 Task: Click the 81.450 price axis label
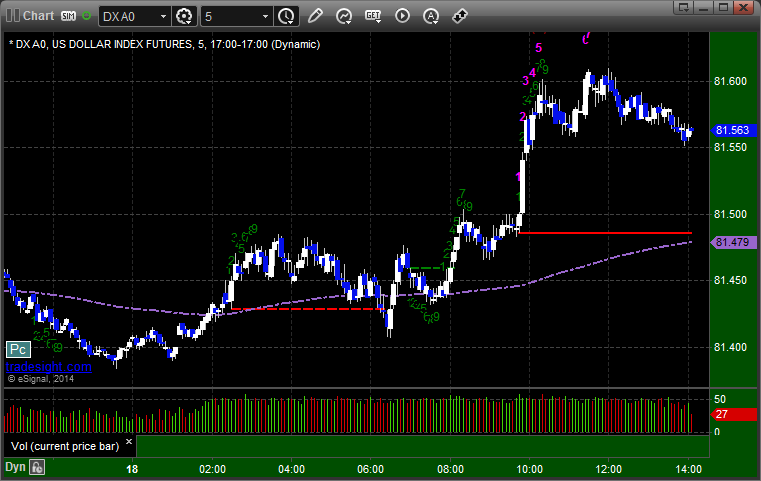pyautogui.click(x=730, y=281)
